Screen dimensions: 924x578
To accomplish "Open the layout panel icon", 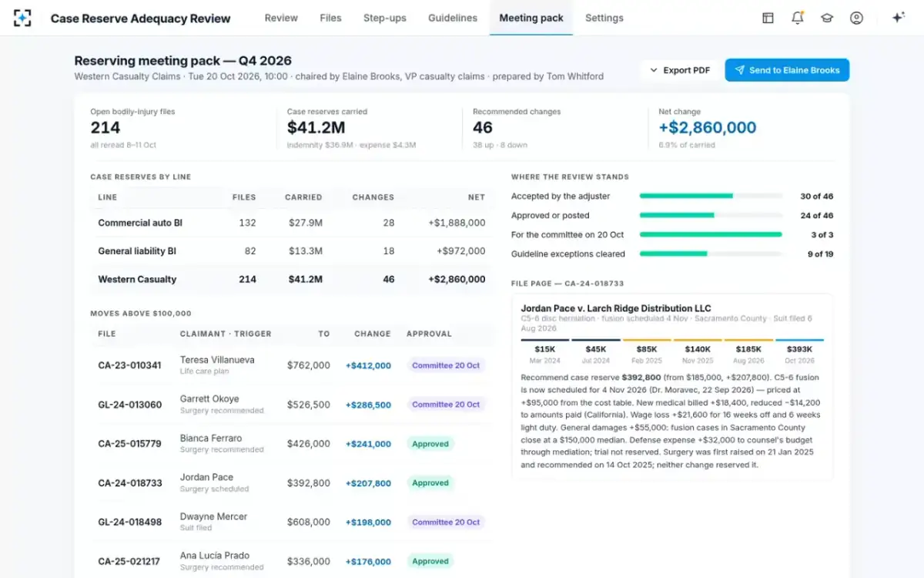I will [768, 18].
